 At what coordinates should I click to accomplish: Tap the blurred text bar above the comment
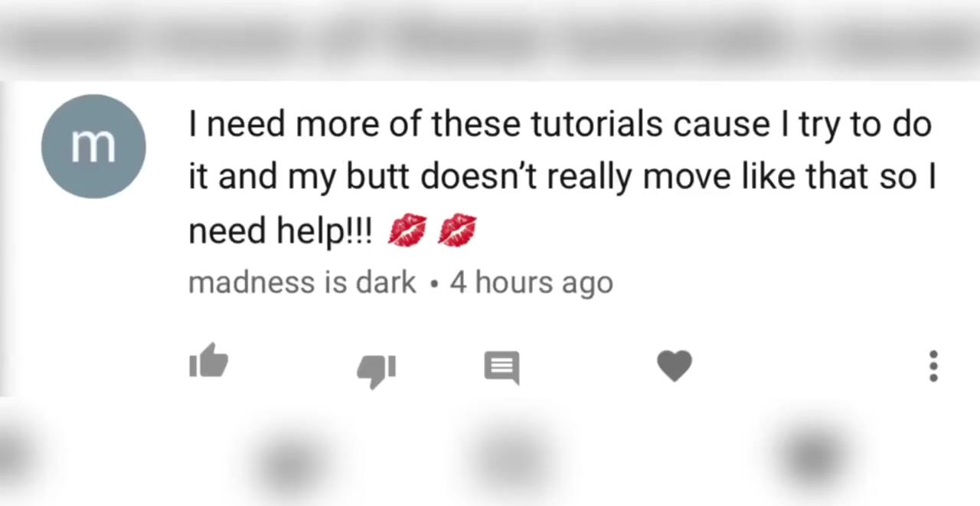[490, 40]
